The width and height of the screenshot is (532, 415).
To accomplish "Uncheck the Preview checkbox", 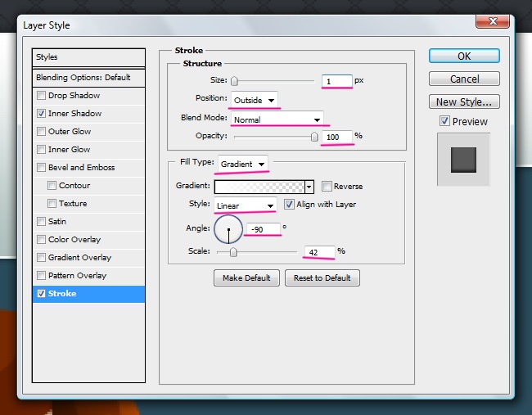I will coord(444,121).
